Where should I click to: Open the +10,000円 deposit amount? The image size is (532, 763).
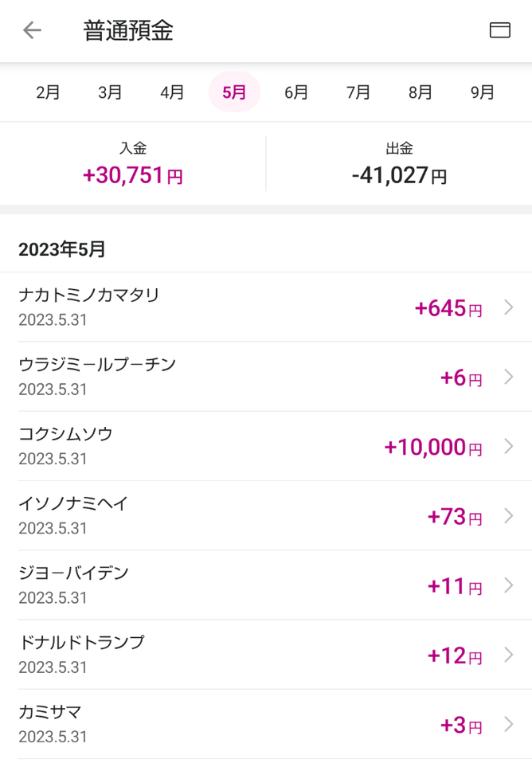(x=432, y=447)
